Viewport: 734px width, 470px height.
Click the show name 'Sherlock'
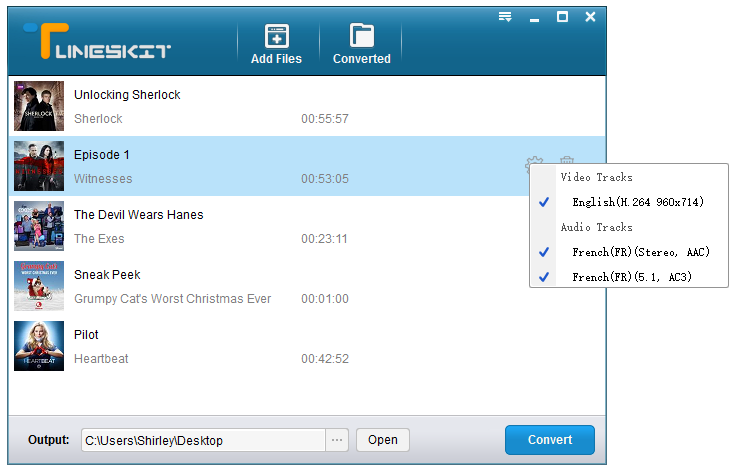point(98,119)
